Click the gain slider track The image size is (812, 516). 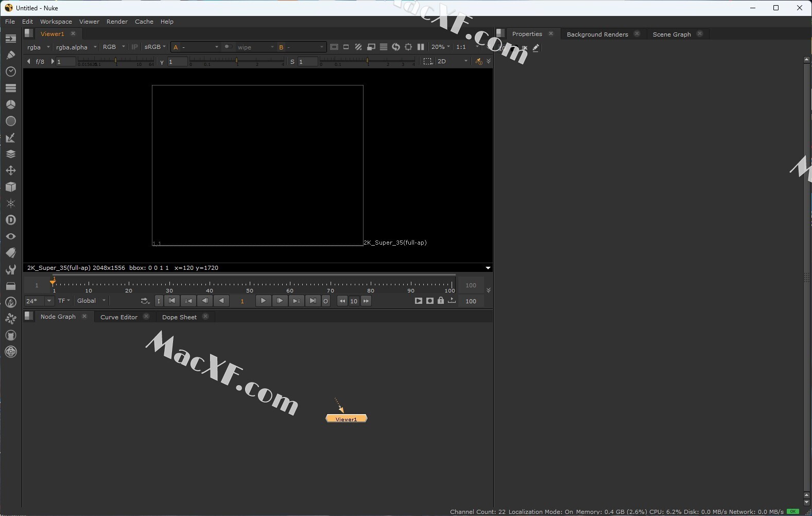pos(116,61)
